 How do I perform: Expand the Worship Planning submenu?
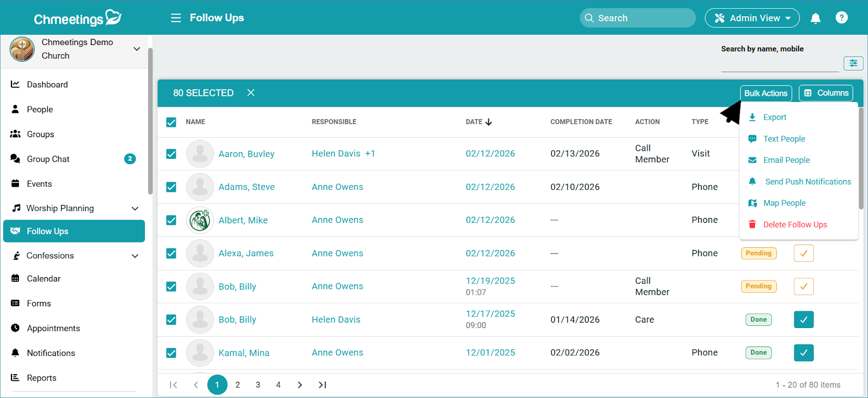[135, 209]
